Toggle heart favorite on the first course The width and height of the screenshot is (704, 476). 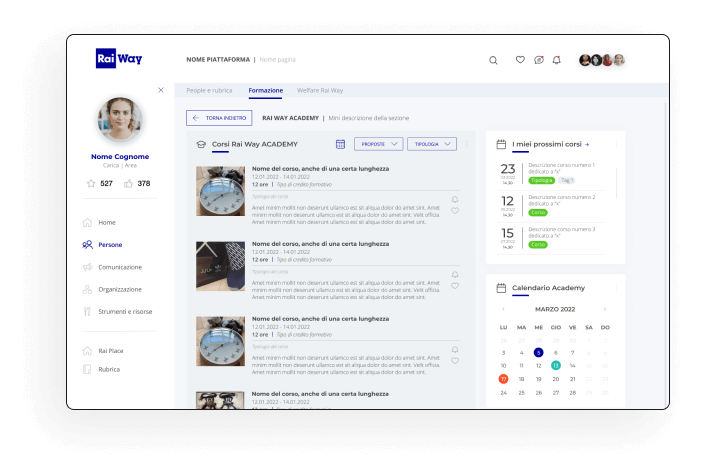[455, 211]
